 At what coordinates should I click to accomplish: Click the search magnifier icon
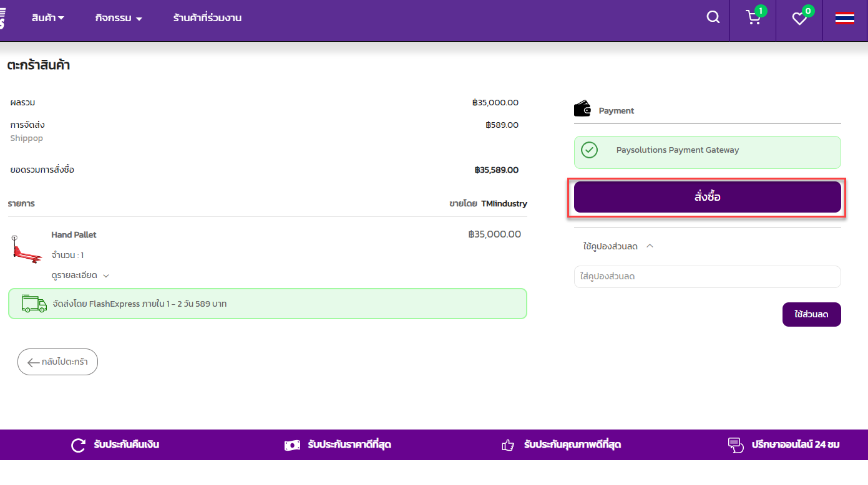pos(713,17)
